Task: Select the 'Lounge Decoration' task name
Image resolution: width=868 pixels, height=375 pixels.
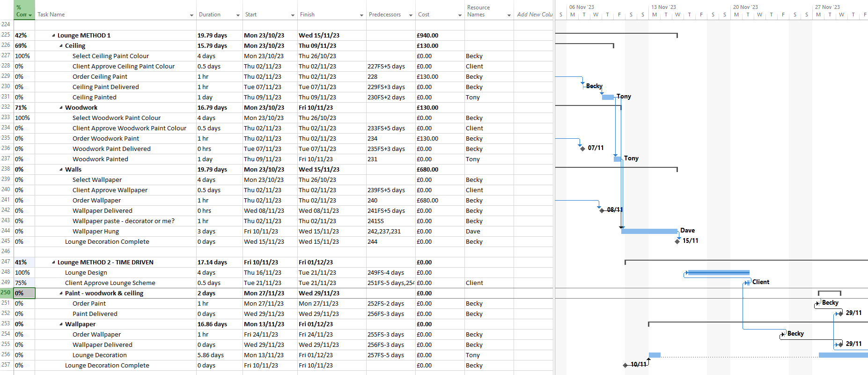Action: click(100, 355)
